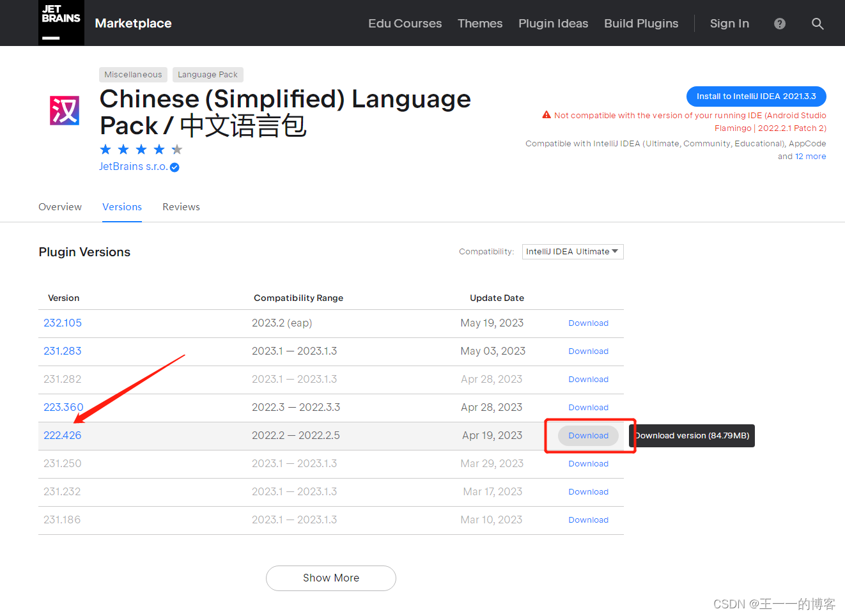Image resolution: width=845 pixels, height=616 pixels.
Task: Click the 231.186 version text
Action: (62, 520)
